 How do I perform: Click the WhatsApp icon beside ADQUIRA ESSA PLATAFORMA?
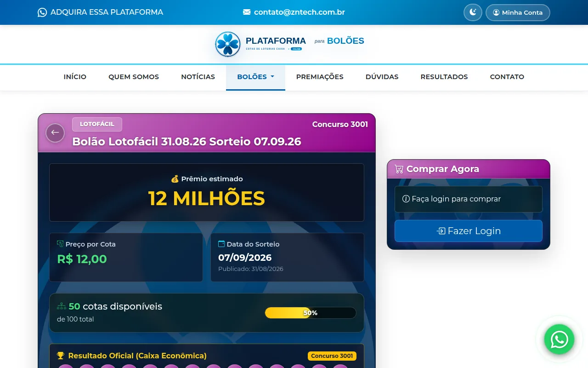click(42, 12)
